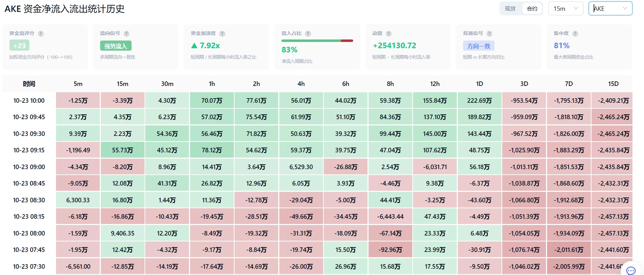Select the 合约 market option

tap(532, 9)
